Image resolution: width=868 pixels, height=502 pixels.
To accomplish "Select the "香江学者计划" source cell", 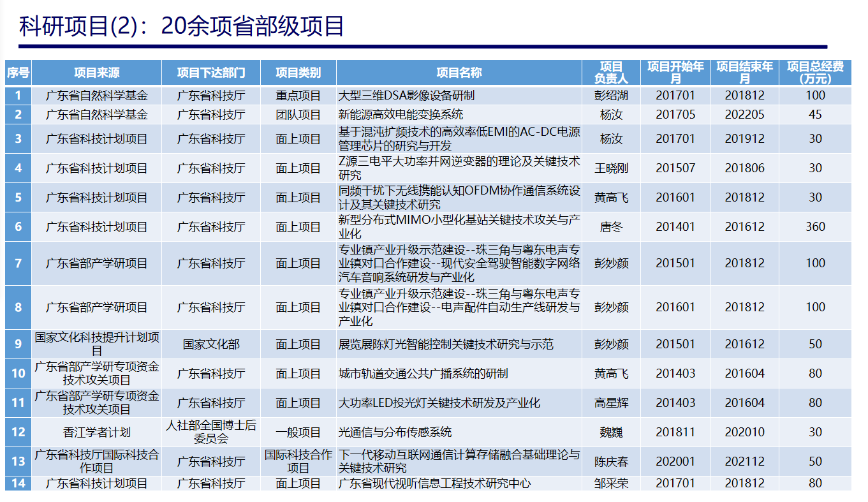I will (96, 432).
